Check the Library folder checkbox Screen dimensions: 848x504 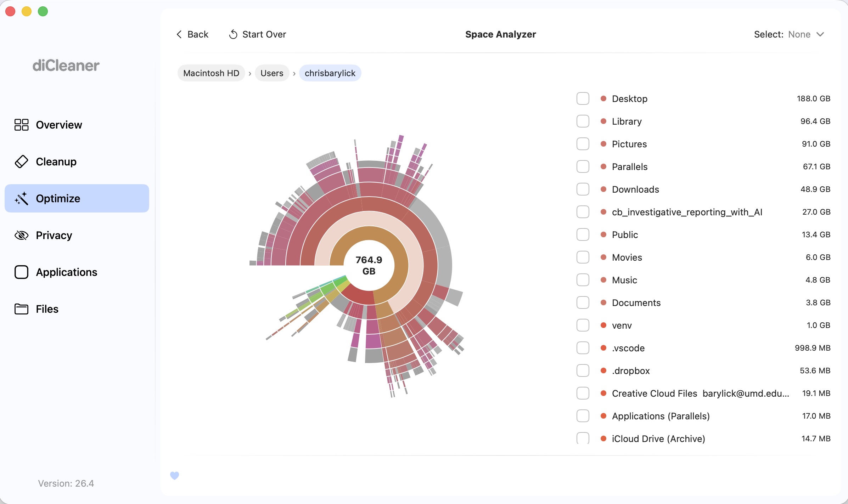(x=583, y=121)
